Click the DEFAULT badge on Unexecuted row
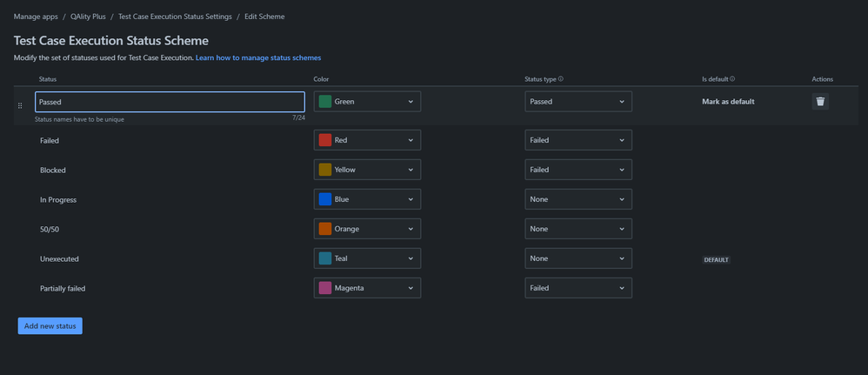The height and width of the screenshot is (375, 868). click(x=717, y=260)
